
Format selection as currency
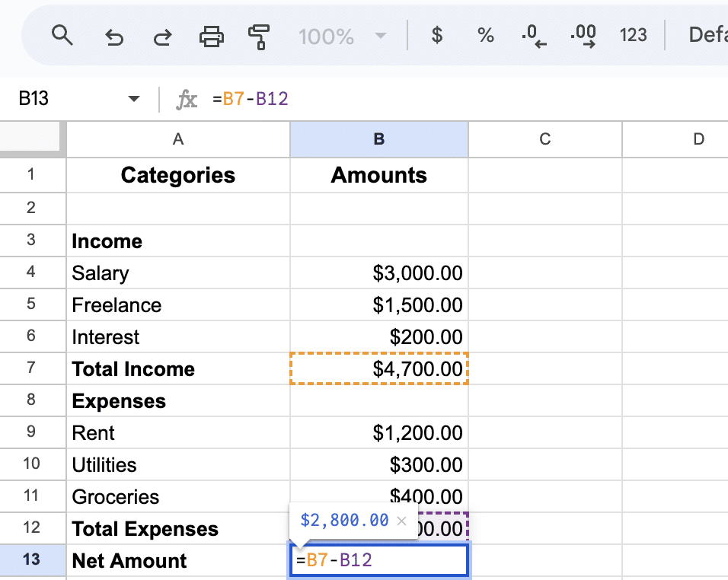pos(437,35)
